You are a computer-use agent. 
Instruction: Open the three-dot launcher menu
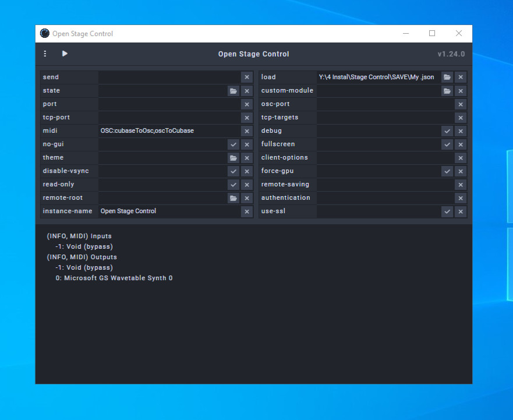(x=45, y=54)
